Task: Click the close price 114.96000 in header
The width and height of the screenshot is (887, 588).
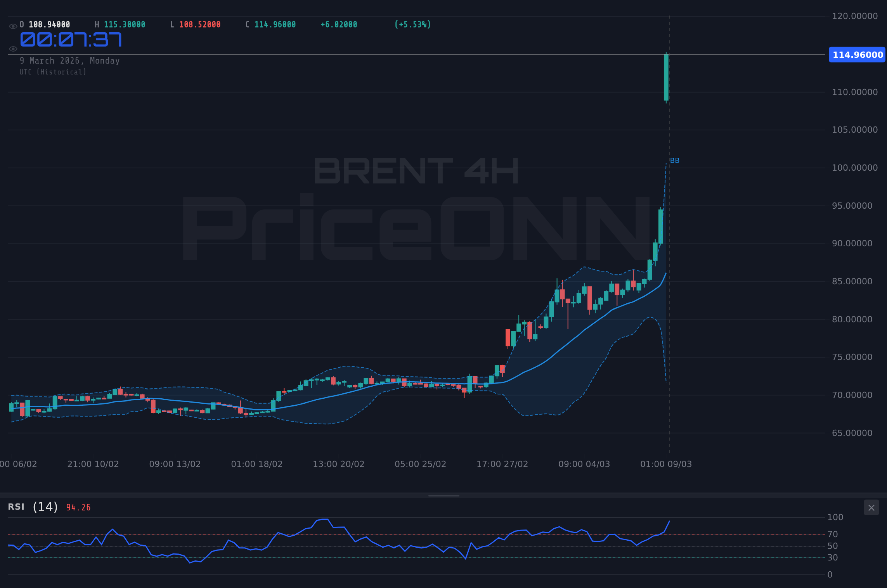Action: click(275, 24)
